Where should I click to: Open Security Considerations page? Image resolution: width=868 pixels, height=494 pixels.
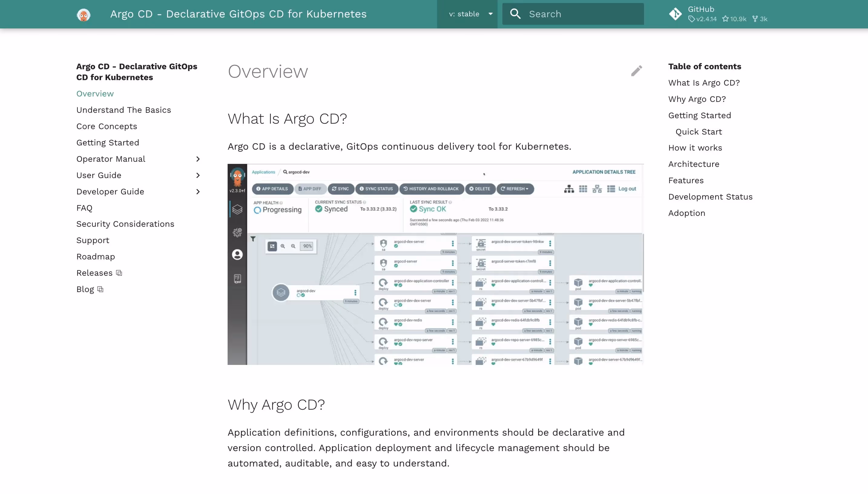click(125, 224)
